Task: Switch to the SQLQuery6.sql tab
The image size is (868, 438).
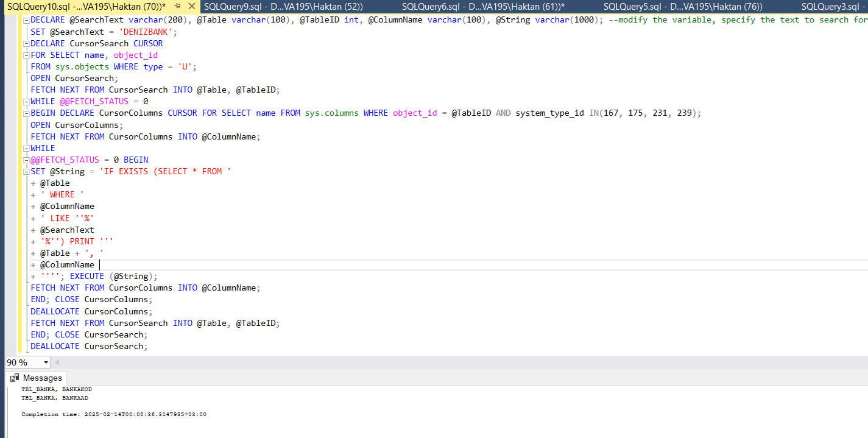Action: click(483, 7)
